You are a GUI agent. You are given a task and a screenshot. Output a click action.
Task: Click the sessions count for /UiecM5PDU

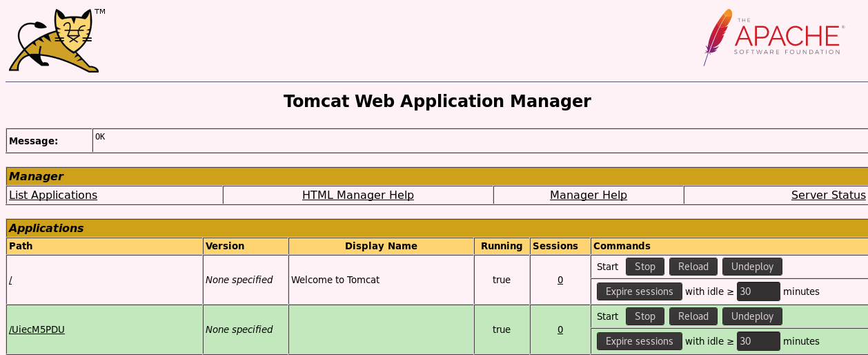[560, 329]
